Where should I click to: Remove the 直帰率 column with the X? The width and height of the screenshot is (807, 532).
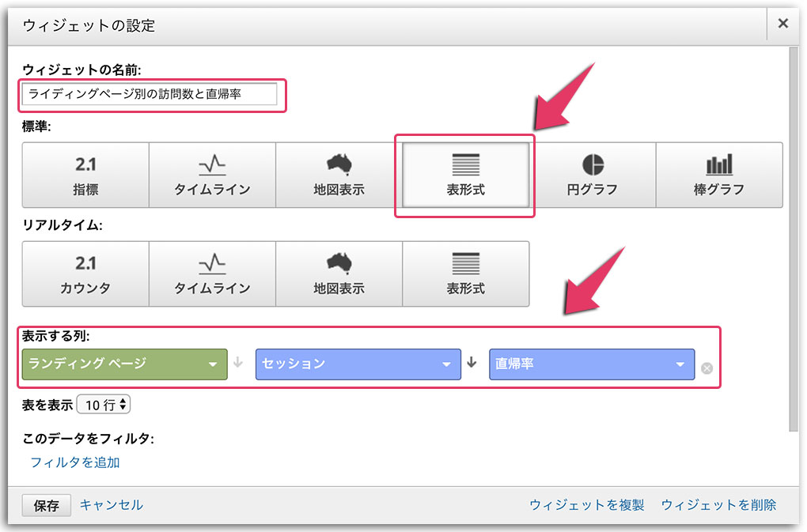click(x=706, y=367)
